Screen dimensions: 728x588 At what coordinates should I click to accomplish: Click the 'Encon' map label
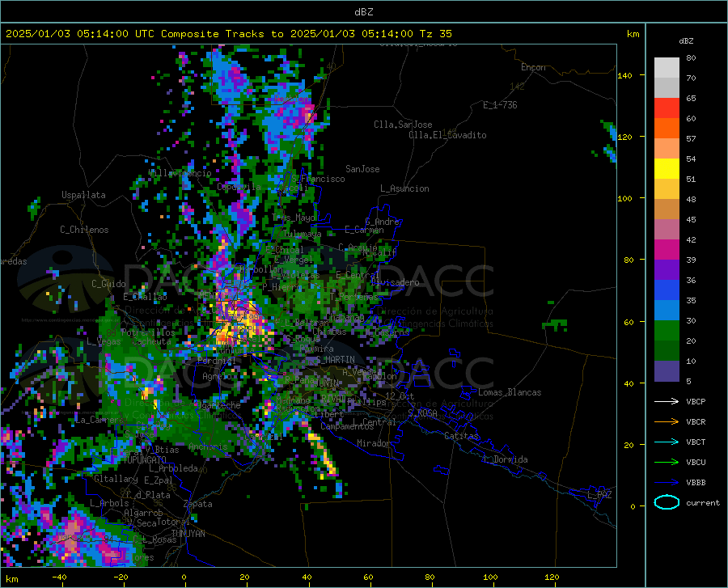pos(533,67)
